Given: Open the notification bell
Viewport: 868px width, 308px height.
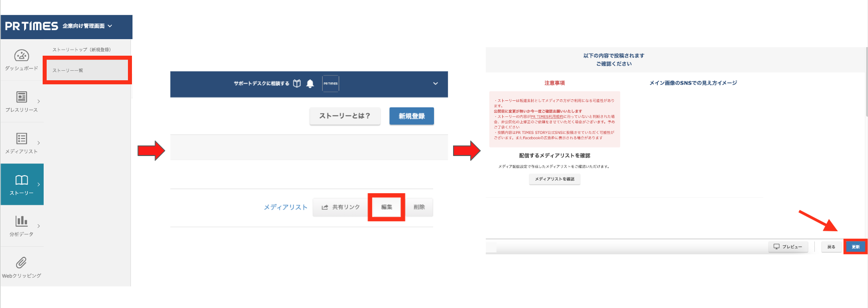Looking at the screenshot, I should point(310,84).
